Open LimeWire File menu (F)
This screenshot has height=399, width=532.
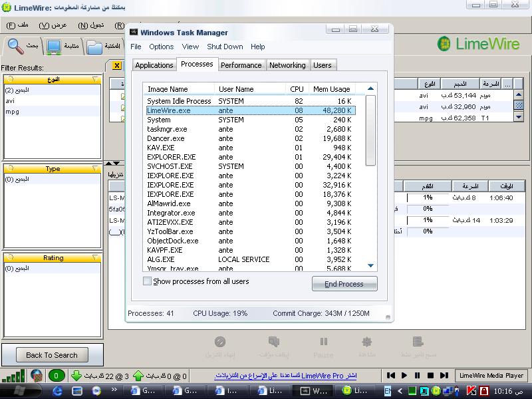[x=17, y=25]
